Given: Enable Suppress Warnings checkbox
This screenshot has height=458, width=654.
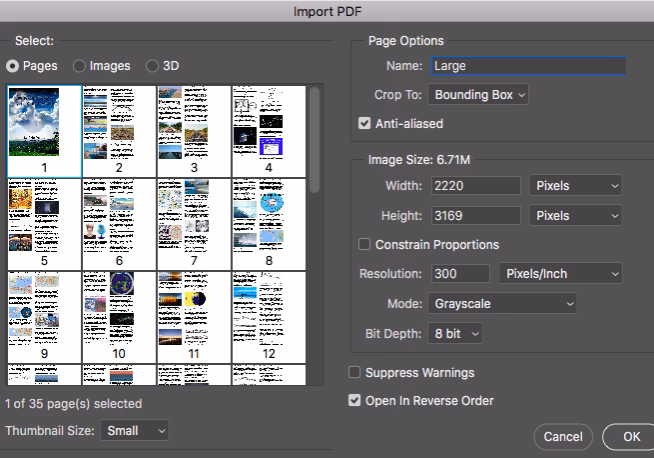Looking at the screenshot, I should click(x=355, y=372).
